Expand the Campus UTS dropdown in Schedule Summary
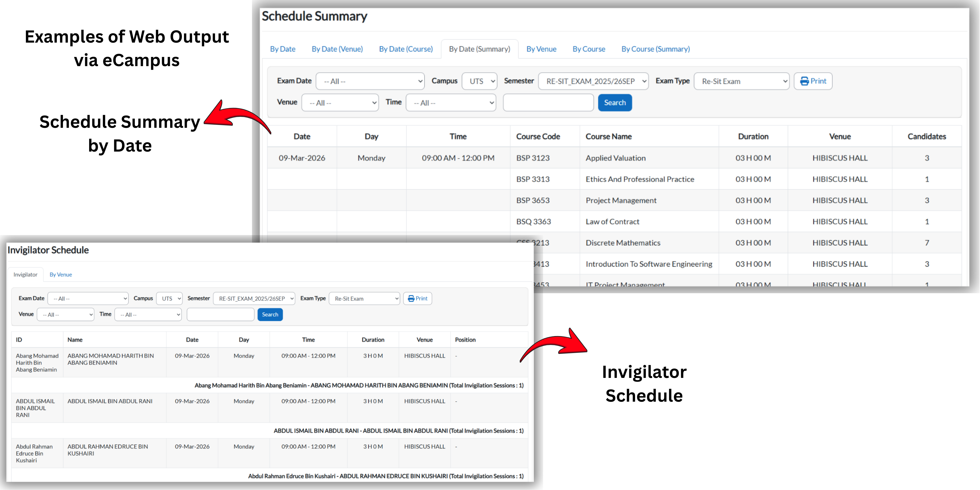Viewport: 980px width, 490px height. [x=479, y=82]
